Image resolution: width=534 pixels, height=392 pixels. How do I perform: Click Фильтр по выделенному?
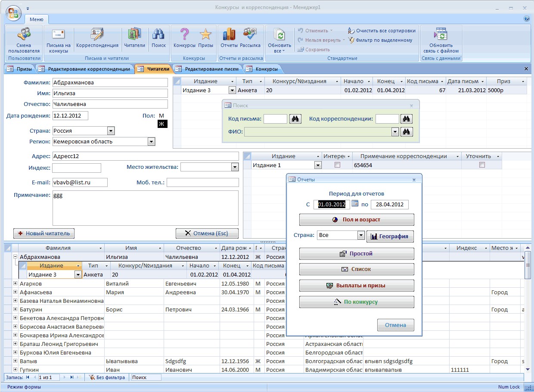tap(380, 40)
